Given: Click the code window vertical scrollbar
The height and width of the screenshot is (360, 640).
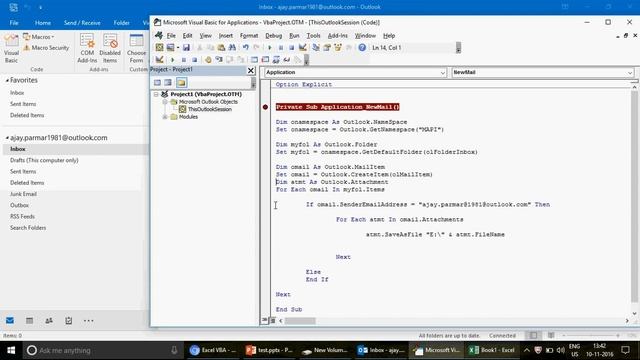Looking at the screenshot, I should pyautogui.click(x=634, y=196).
